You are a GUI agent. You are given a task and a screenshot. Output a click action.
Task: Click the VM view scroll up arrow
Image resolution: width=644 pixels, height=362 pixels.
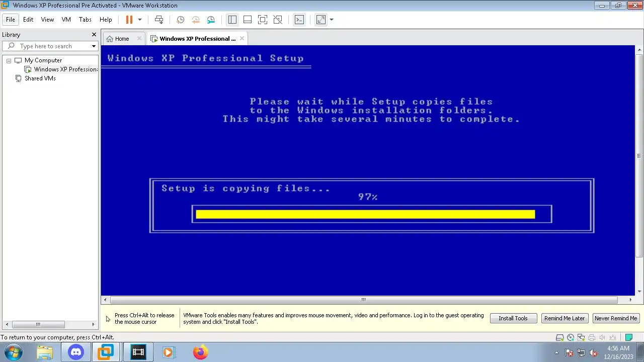click(x=639, y=49)
